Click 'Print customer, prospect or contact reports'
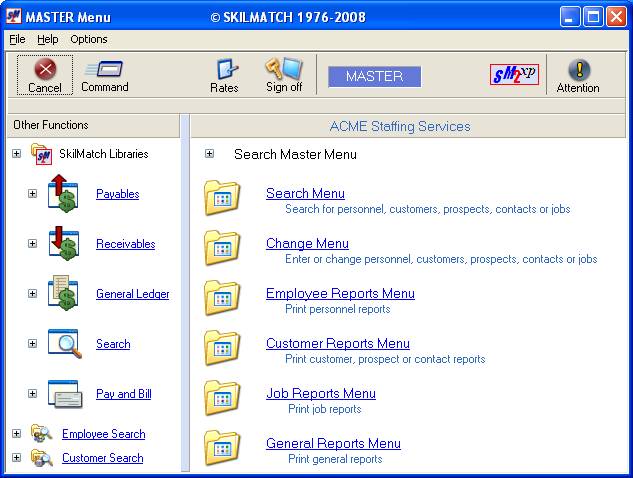This screenshot has height=478, width=633. click(x=385, y=359)
